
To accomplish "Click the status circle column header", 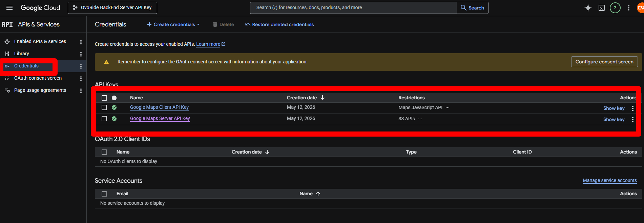I will pyautogui.click(x=114, y=98).
